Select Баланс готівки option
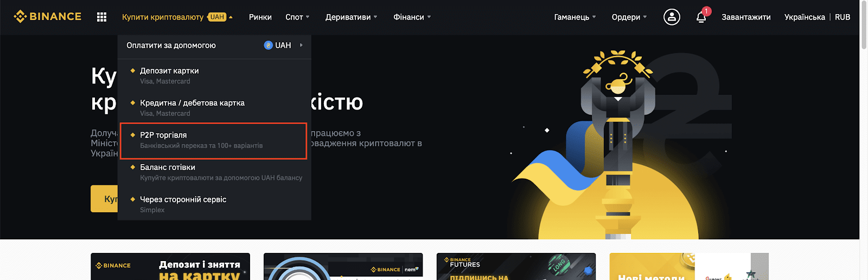Screen dimensions: 868x280 coord(214,172)
